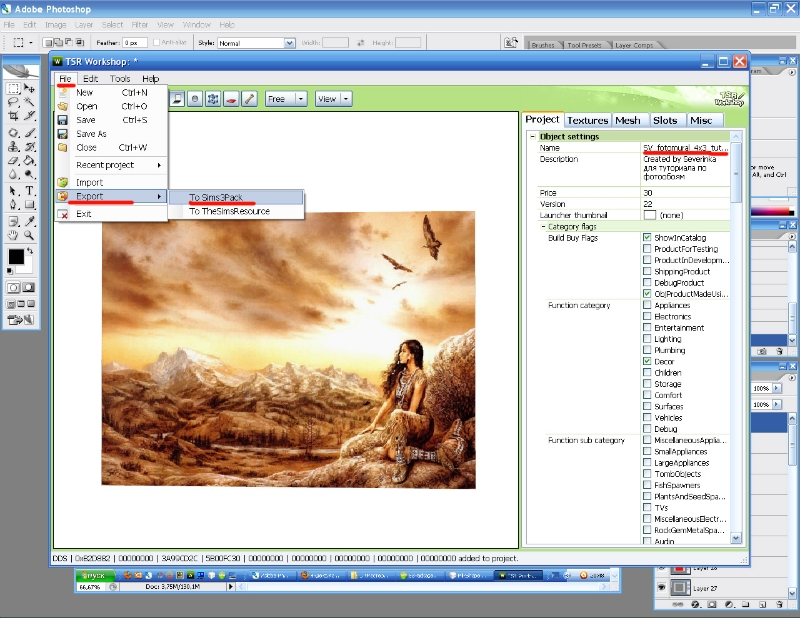Collapse the Object settings section
Screen dimensions: 800x618
coord(533,136)
